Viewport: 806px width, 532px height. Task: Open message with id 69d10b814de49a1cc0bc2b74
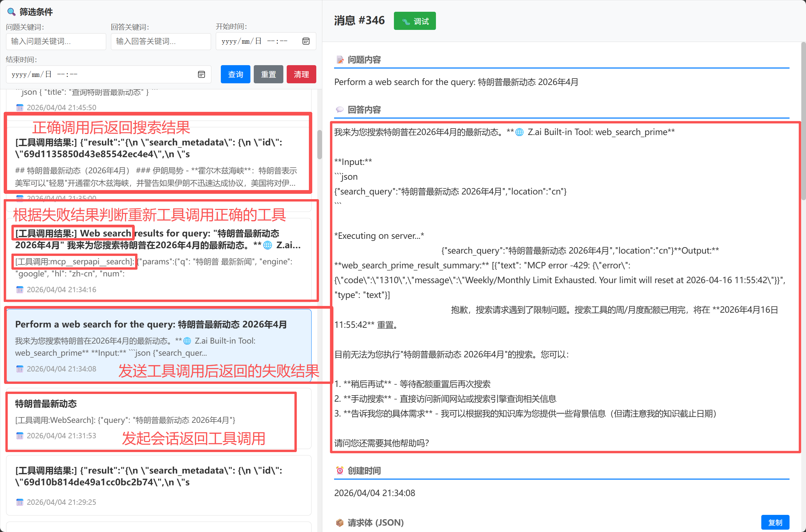click(159, 485)
